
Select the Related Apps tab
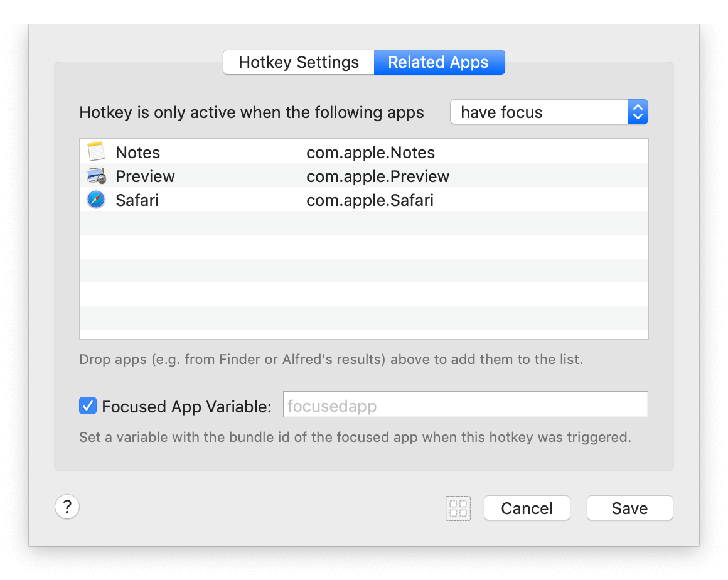click(x=439, y=62)
